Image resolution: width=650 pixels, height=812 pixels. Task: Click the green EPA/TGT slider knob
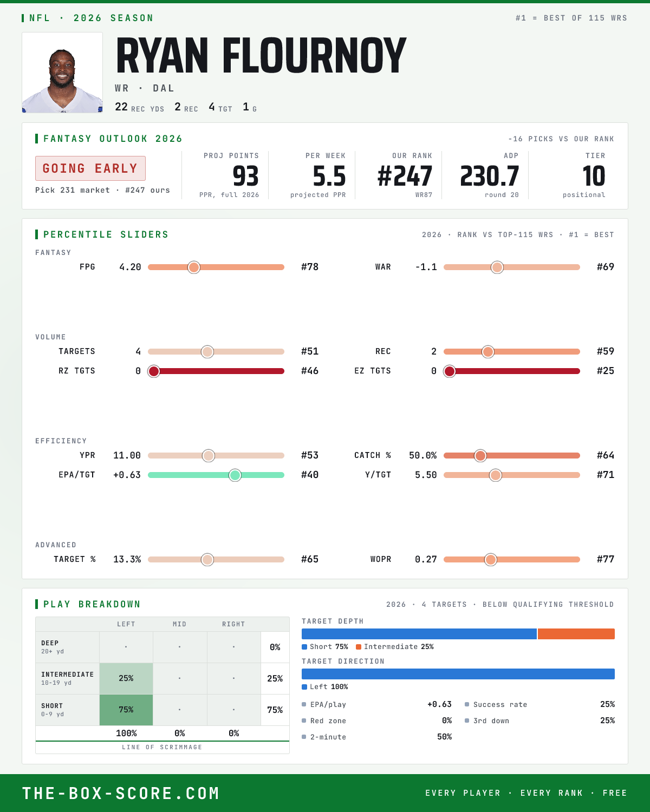coord(235,475)
